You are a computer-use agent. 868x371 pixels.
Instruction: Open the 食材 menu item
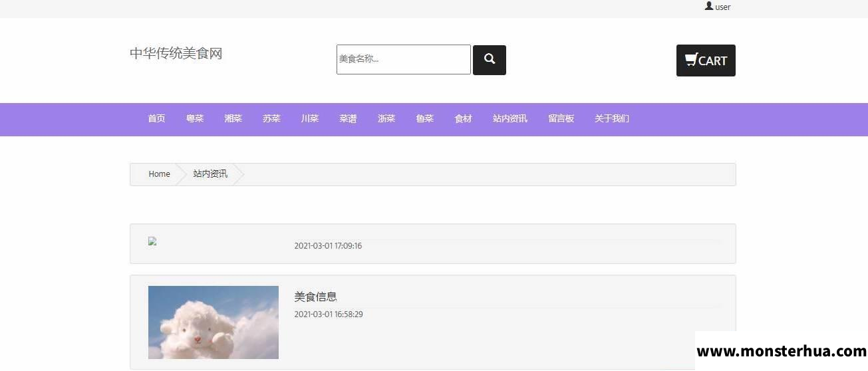(x=463, y=119)
